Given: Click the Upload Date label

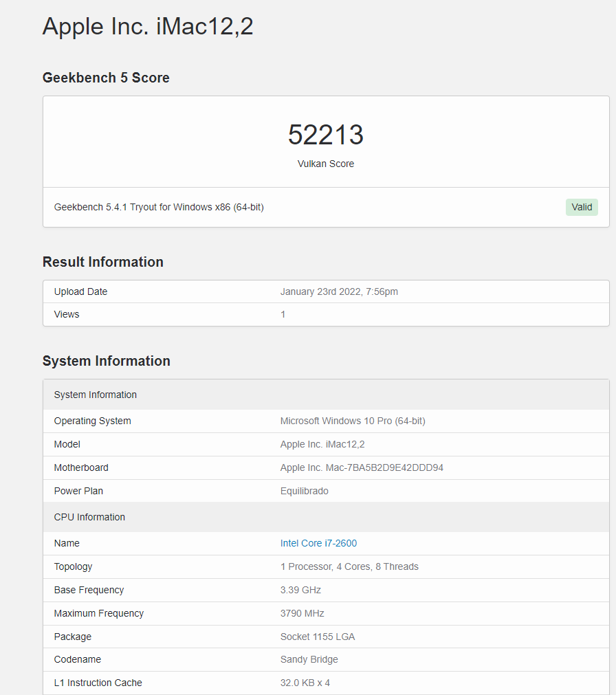Looking at the screenshot, I should (80, 291).
